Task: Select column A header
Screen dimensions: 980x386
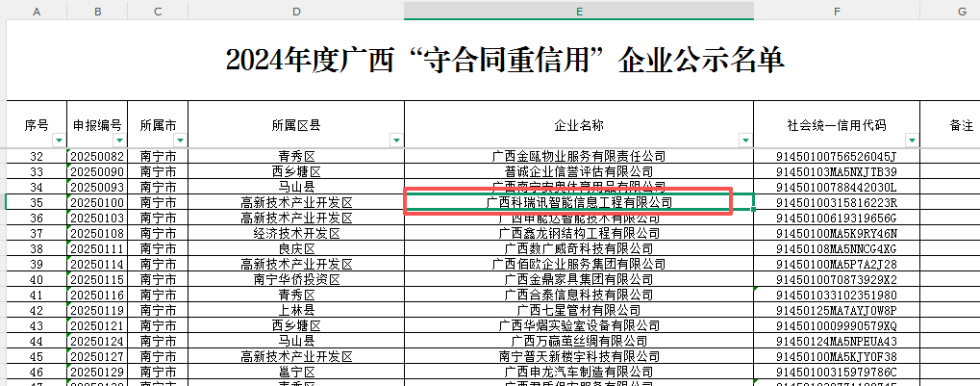Action: tap(37, 11)
